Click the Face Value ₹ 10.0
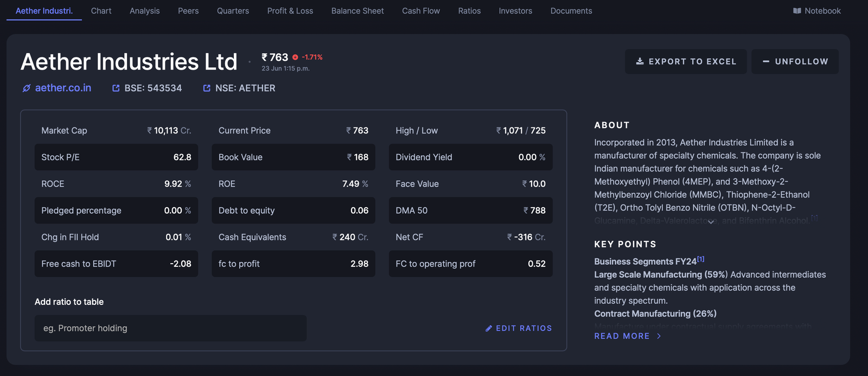Image resolution: width=868 pixels, height=376 pixels. pos(534,184)
